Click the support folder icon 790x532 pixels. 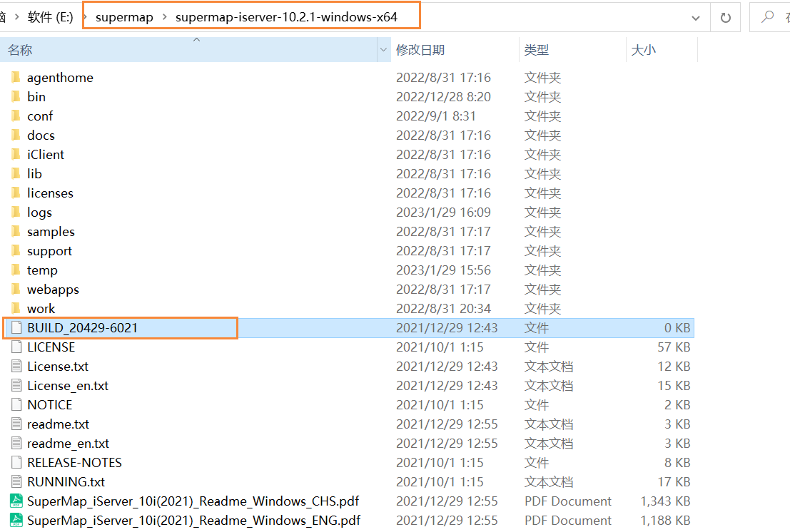pos(16,250)
